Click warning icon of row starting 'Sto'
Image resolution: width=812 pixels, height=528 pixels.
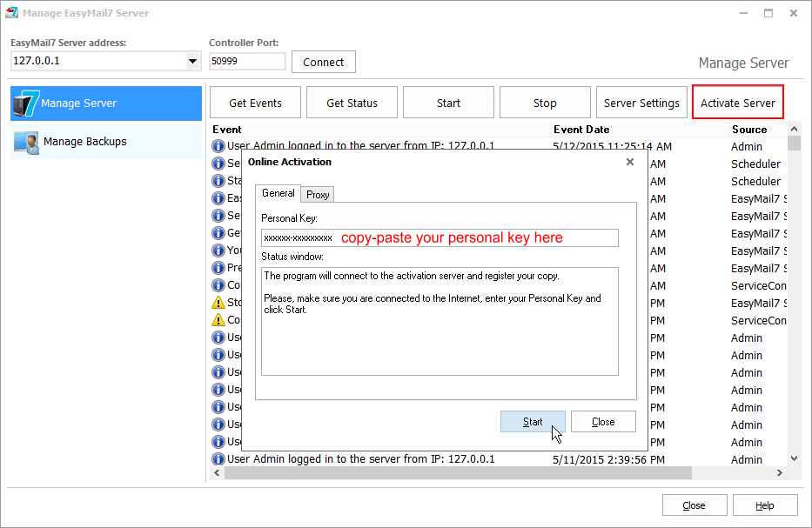[218, 303]
